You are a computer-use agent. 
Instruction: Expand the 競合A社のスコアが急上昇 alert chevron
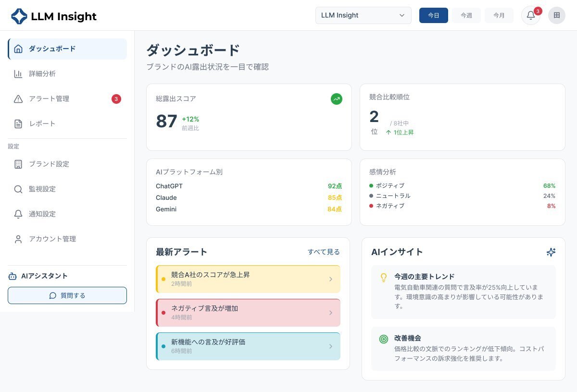(330, 279)
